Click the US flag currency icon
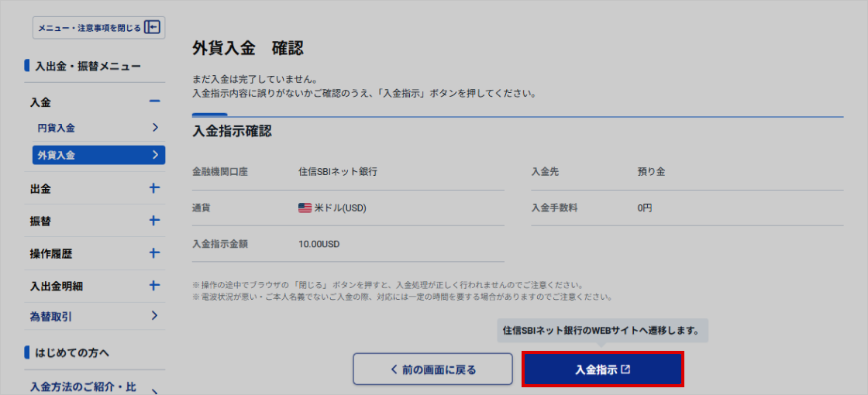Viewport: 868px width, 395px height. tap(305, 208)
